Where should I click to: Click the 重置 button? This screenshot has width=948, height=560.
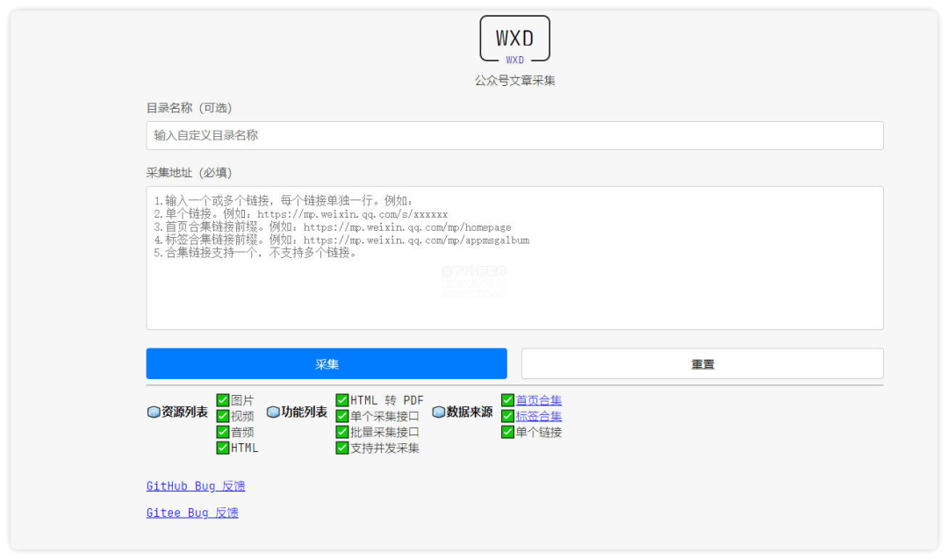coord(702,363)
